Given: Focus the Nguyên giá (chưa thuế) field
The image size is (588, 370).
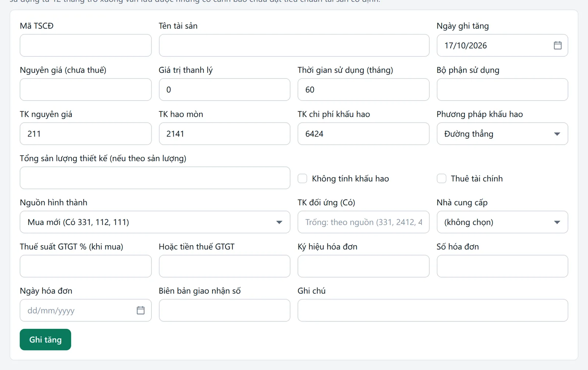Looking at the screenshot, I should (x=86, y=90).
